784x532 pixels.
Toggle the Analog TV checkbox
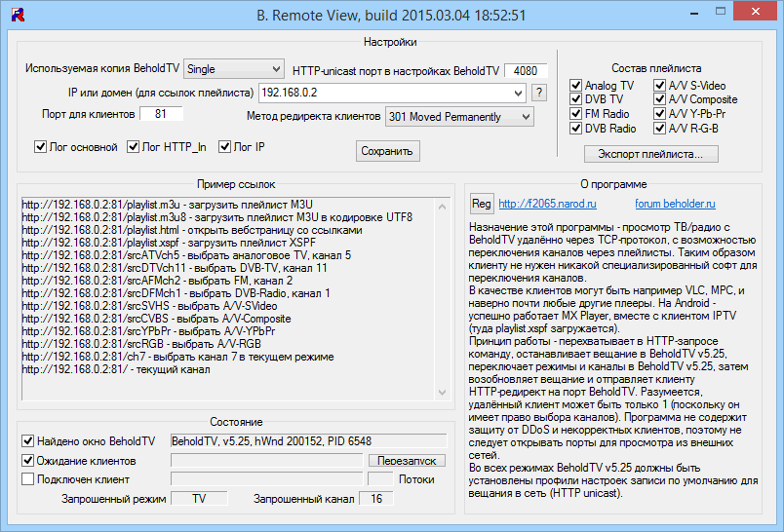[577, 86]
